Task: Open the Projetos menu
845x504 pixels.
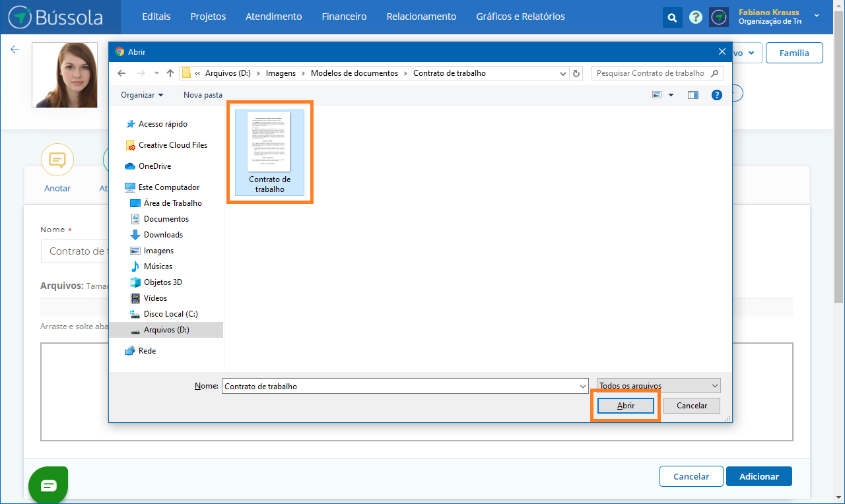Action: click(208, 16)
